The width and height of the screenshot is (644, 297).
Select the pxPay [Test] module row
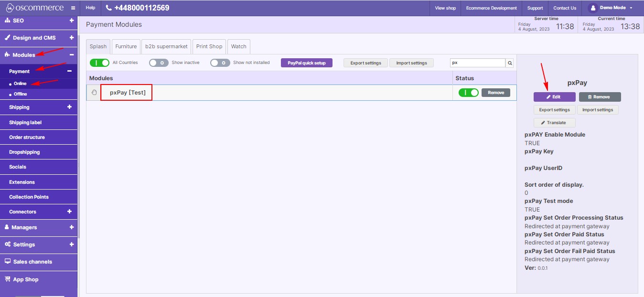click(301, 93)
